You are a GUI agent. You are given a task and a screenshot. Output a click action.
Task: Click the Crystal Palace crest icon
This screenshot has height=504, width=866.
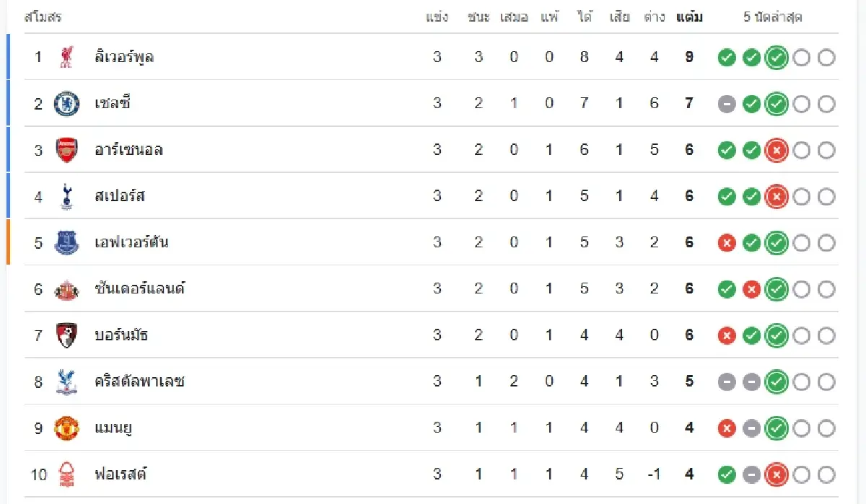pyautogui.click(x=66, y=381)
